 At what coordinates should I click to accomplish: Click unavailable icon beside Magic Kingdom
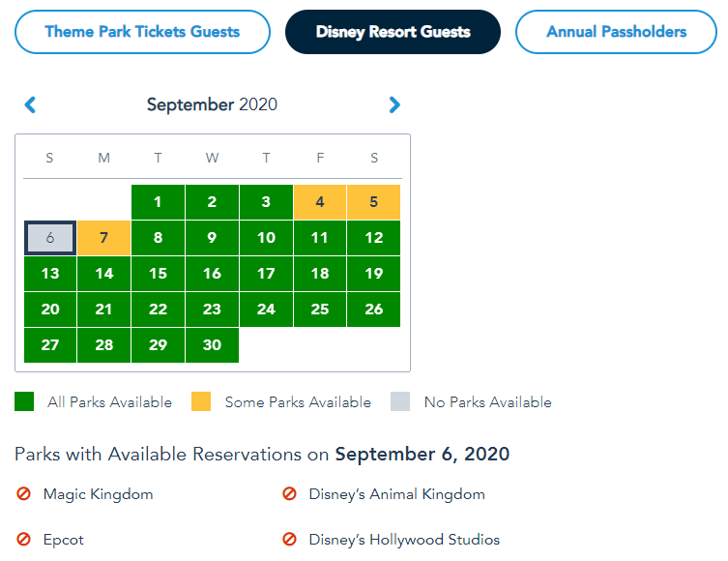(x=24, y=494)
